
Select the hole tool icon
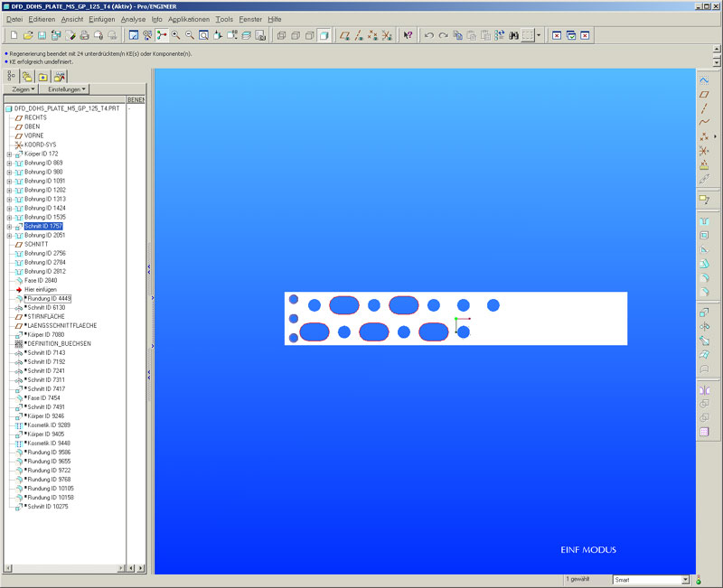704,221
